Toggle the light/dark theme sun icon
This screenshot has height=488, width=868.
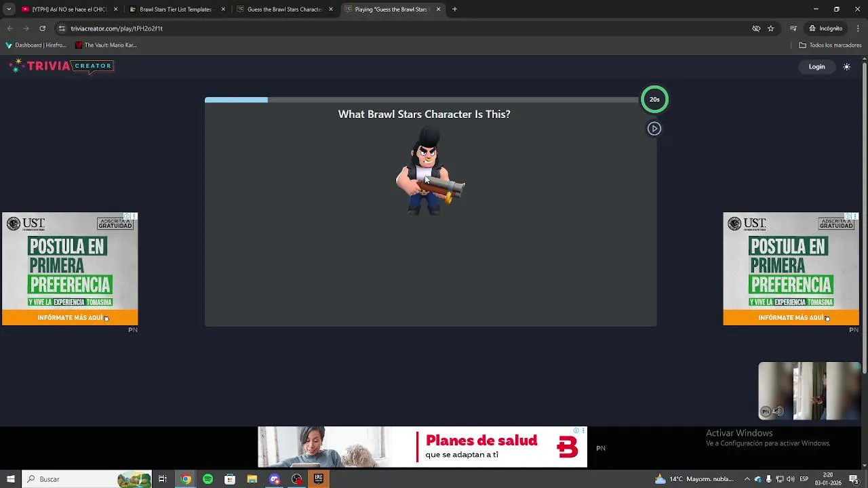tap(846, 66)
